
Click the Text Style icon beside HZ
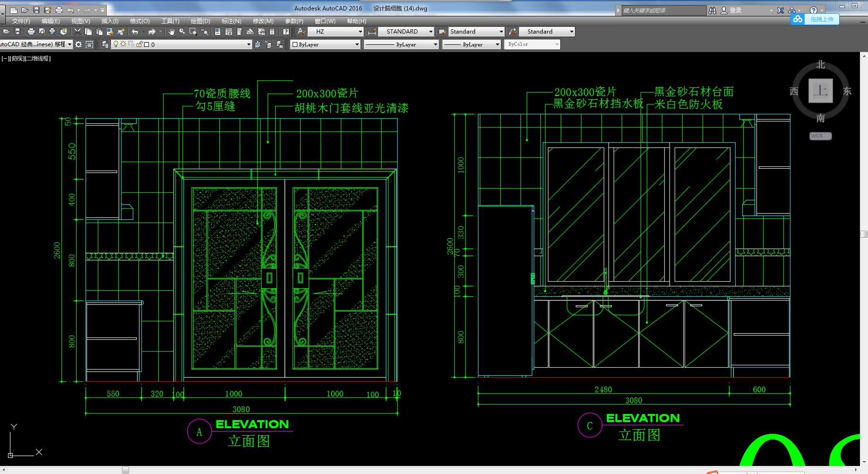(x=301, y=32)
